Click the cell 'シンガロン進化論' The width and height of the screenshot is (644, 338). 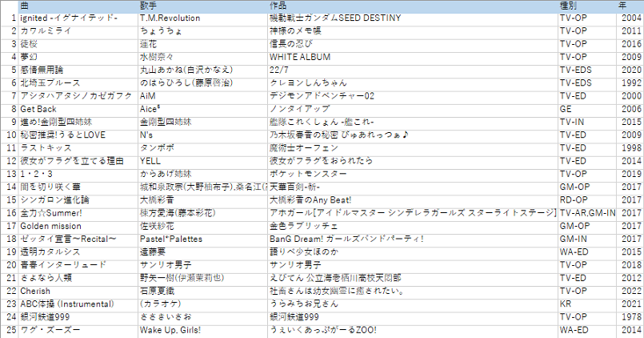coord(78,200)
